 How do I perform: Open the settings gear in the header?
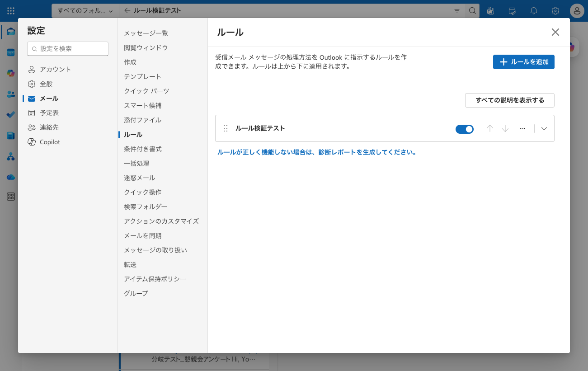(555, 11)
